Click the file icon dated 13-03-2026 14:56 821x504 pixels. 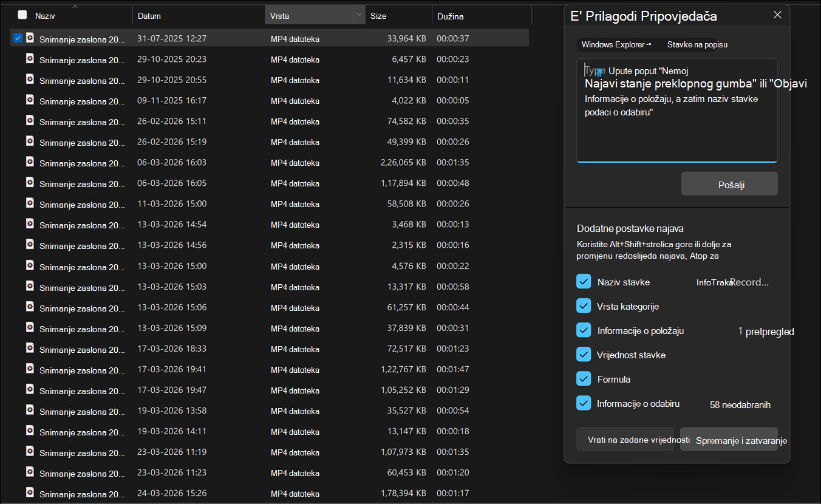click(x=30, y=244)
